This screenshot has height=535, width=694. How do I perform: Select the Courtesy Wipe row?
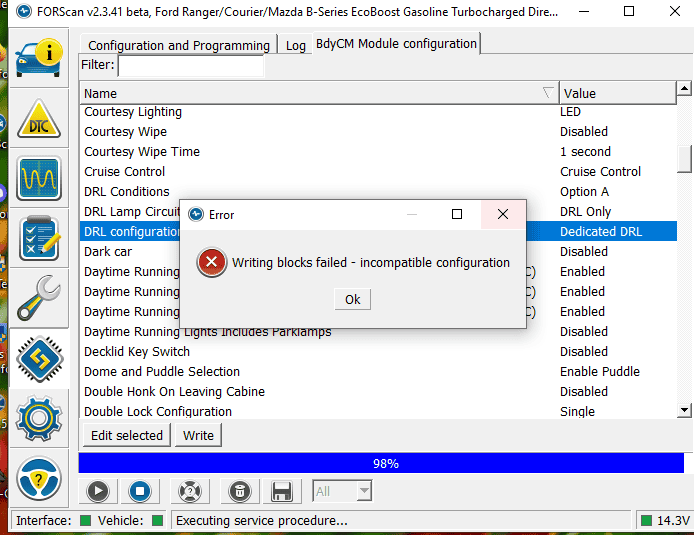[378, 132]
